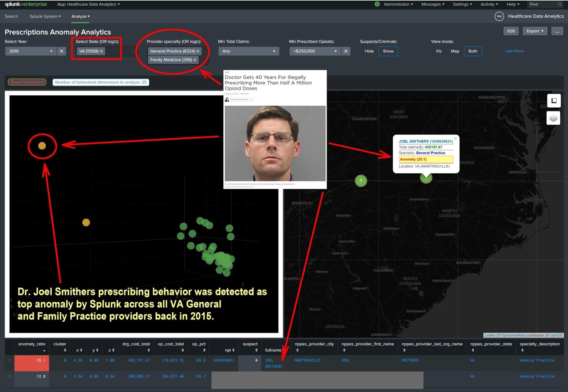This screenshot has height=392, width=568.
Task: Click the top orange anomaly dot
Action: (42, 146)
